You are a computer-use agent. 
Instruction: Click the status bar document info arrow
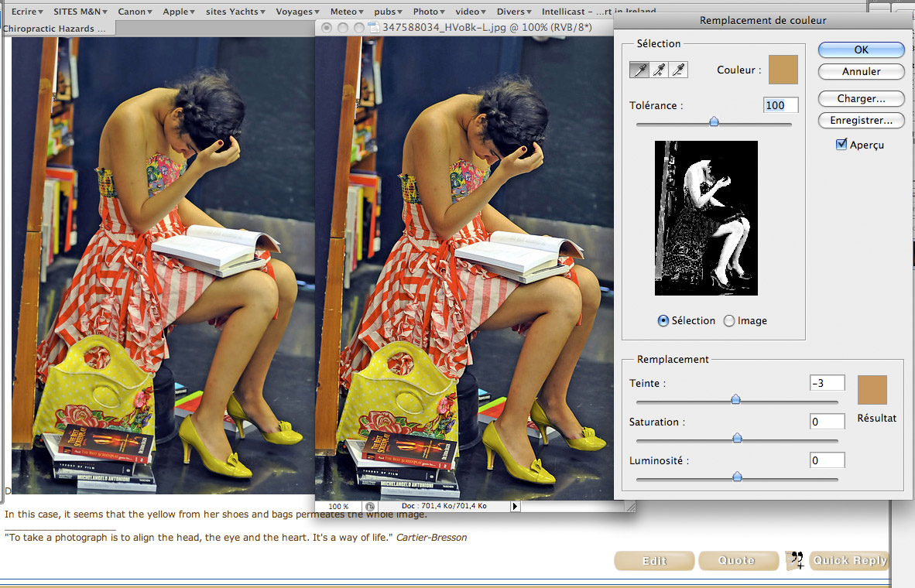pos(516,506)
